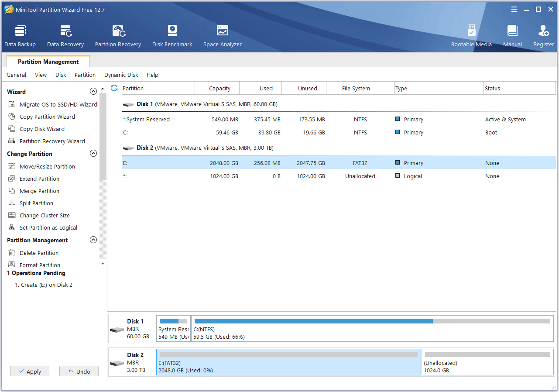Viewport: 559px width, 392px height.
Task: Select the System Reserved partition row
Action: 339,120
